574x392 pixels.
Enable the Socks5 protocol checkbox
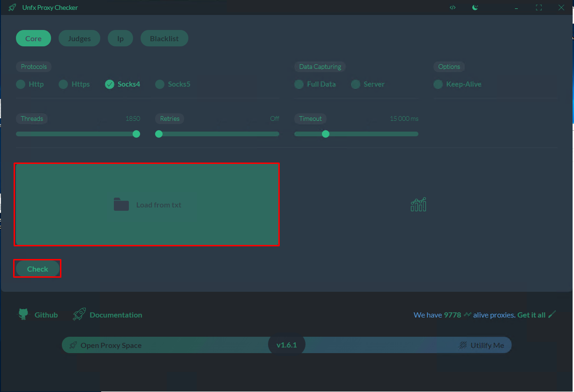tap(160, 84)
